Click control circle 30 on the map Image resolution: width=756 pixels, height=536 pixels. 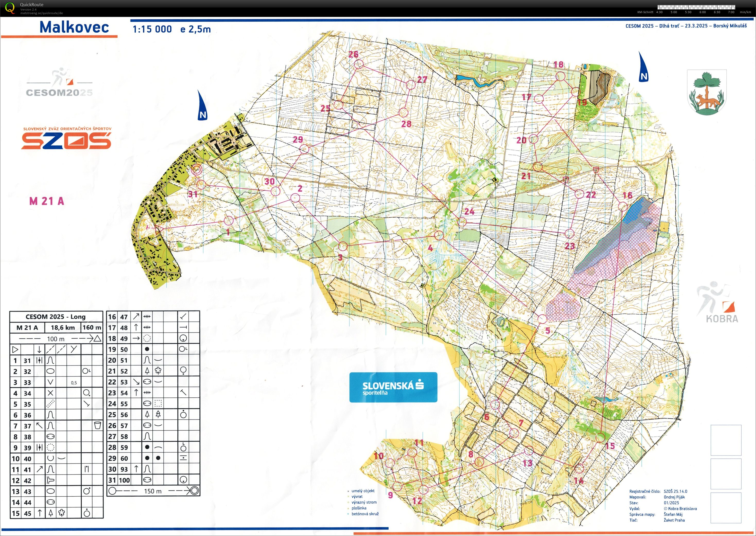(x=275, y=191)
